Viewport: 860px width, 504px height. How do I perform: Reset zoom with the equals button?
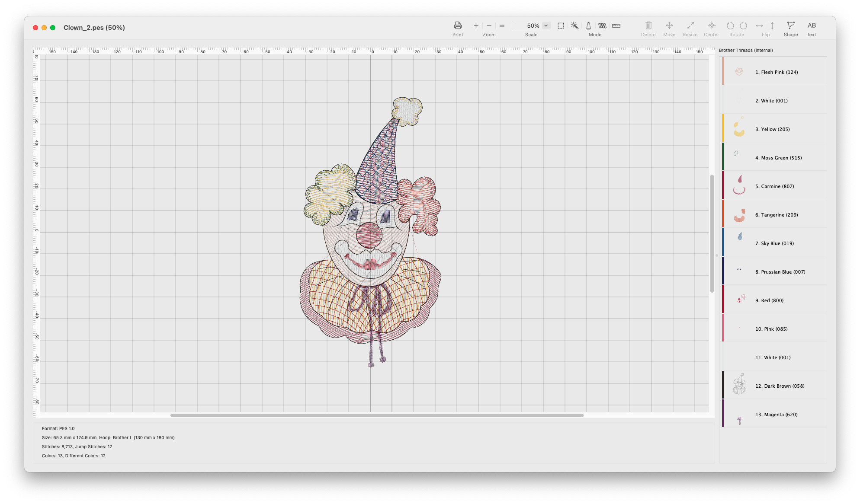tap(502, 26)
